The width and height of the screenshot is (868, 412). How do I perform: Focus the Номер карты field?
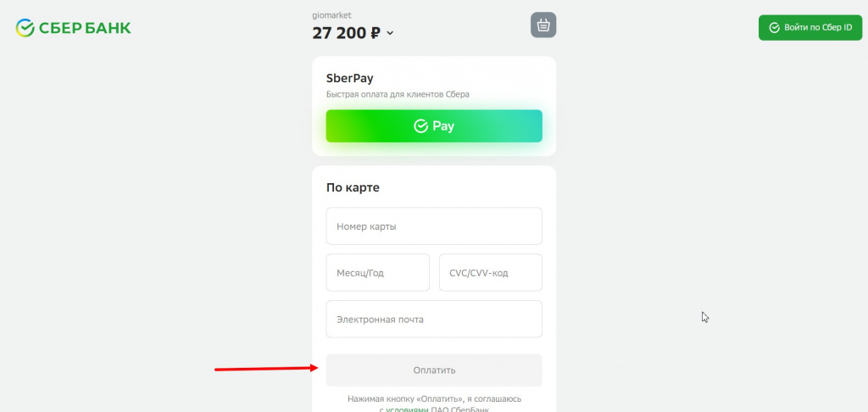click(x=434, y=226)
